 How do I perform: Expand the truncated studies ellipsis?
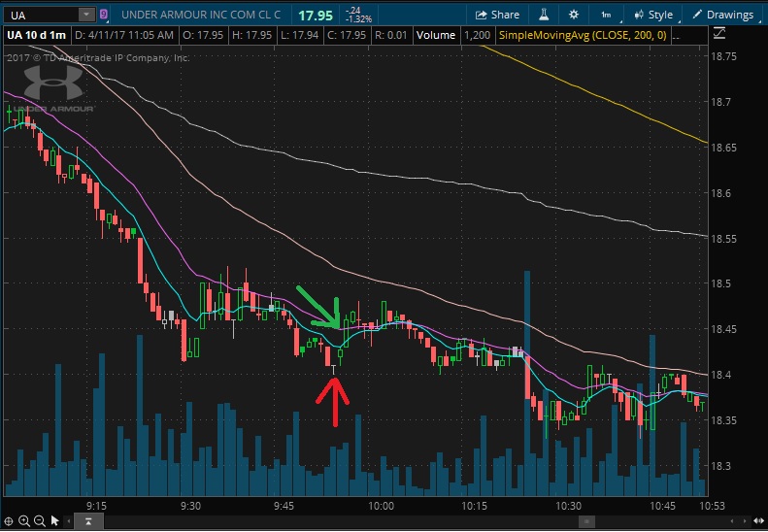pyautogui.click(x=676, y=36)
